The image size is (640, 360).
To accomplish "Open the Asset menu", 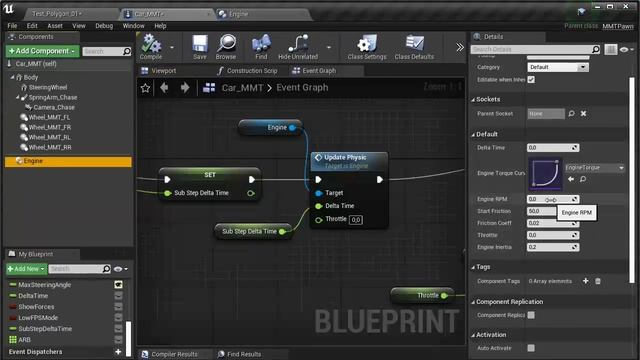I will [x=55, y=26].
